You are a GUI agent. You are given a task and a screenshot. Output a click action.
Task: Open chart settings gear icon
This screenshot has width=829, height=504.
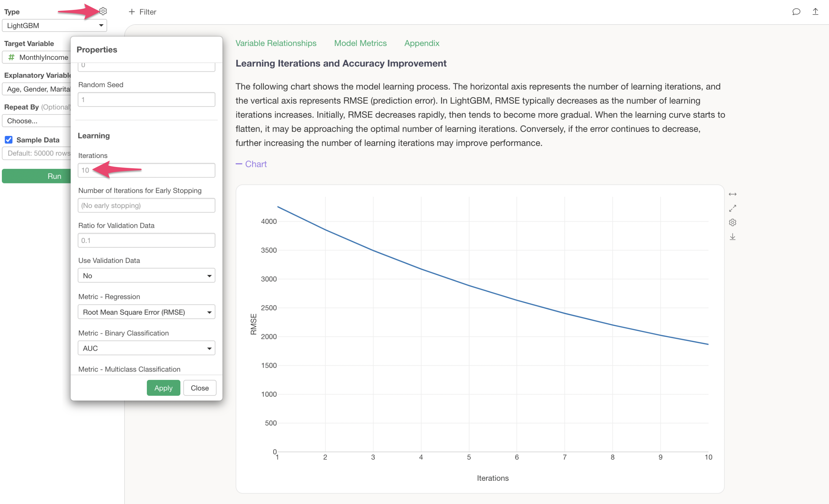(732, 223)
